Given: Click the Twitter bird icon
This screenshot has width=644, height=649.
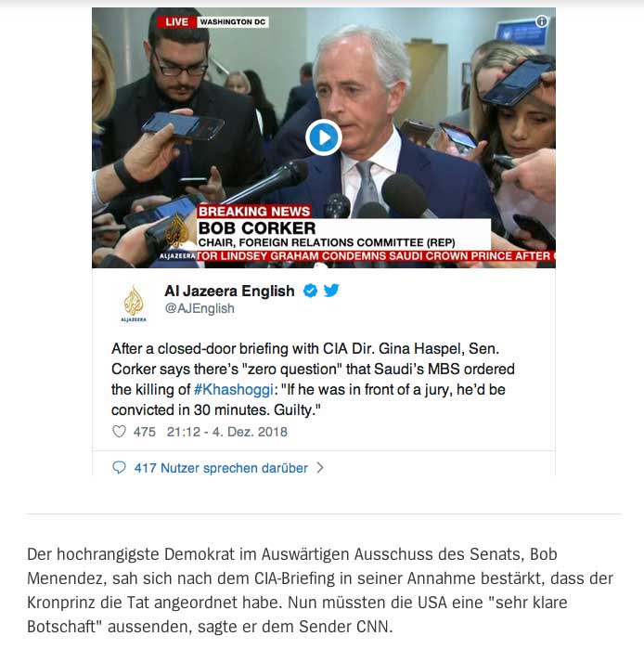Looking at the screenshot, I should (331, 291).
